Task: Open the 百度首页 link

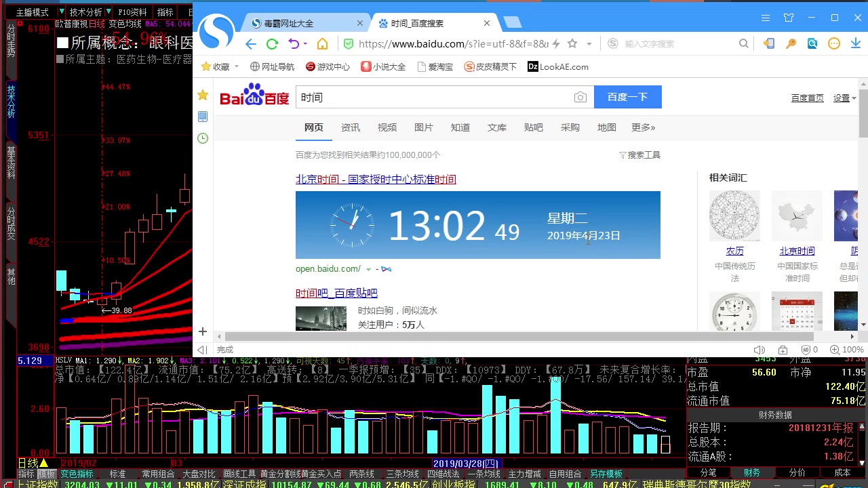Action: (x=807, y=98)
